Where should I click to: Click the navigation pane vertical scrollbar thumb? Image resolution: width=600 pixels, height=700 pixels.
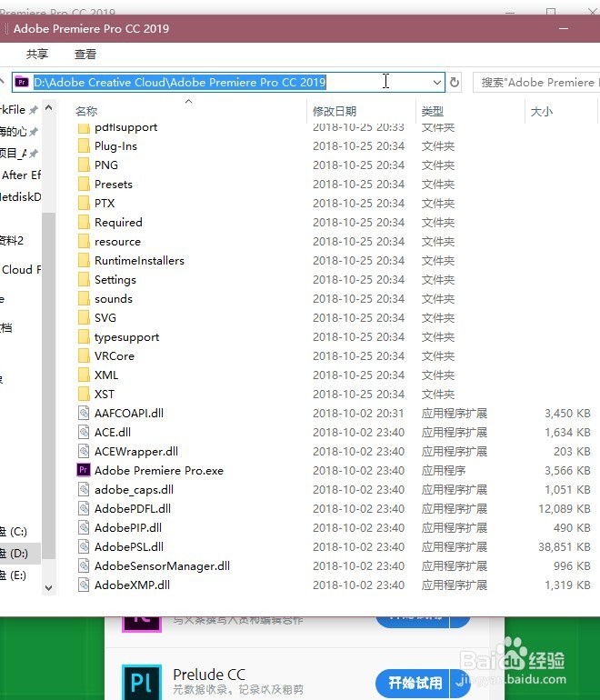tap(49, 386)
